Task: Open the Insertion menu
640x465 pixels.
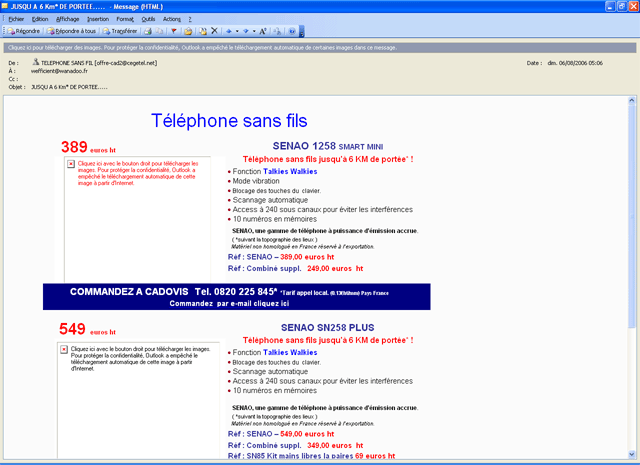Action: (x=98, y=19)
